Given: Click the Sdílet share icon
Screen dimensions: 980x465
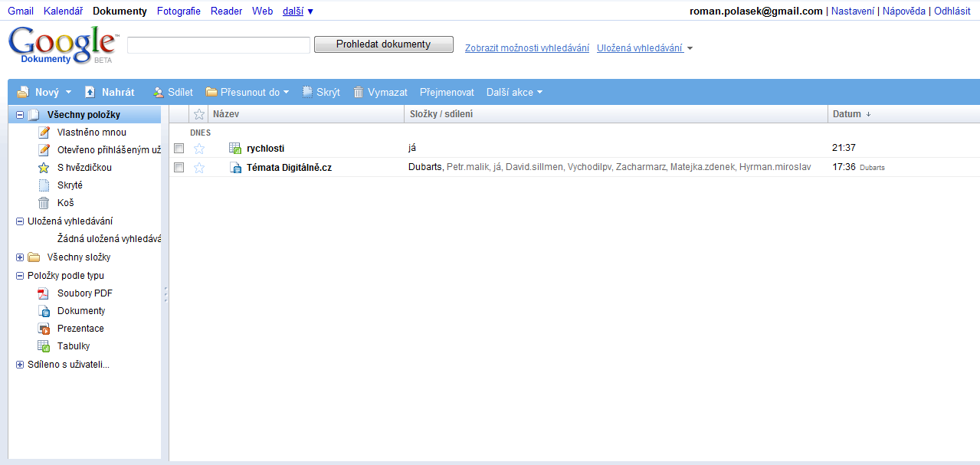Looking at the screenshot, I should pyautogui.click(x=159, y=92).
